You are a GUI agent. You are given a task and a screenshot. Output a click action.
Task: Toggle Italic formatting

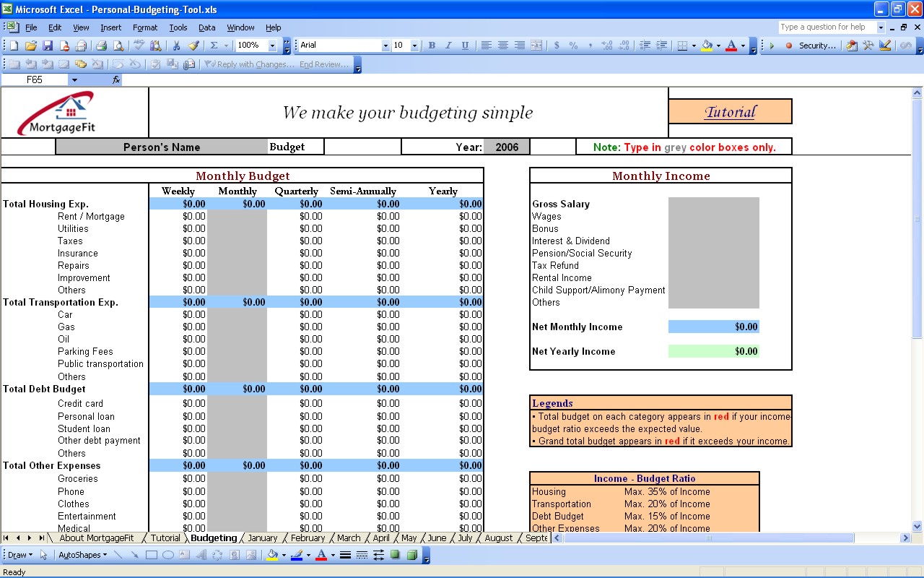coord(448,46)
